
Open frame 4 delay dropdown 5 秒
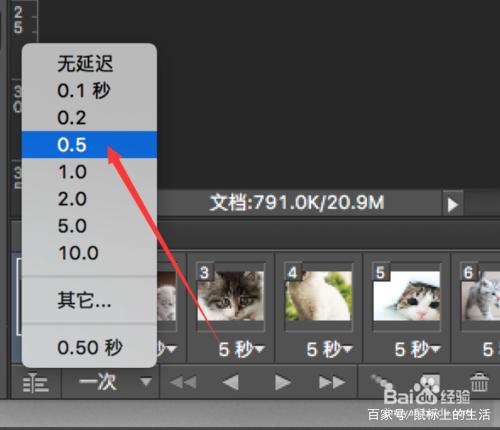click(x=329, y=349)
